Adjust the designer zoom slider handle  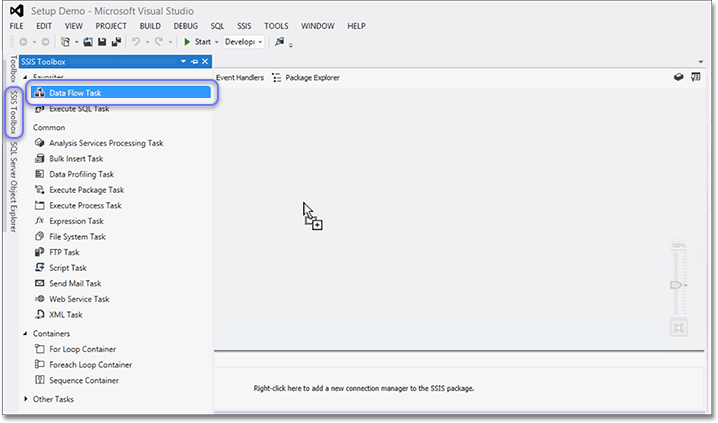[676, 285]
